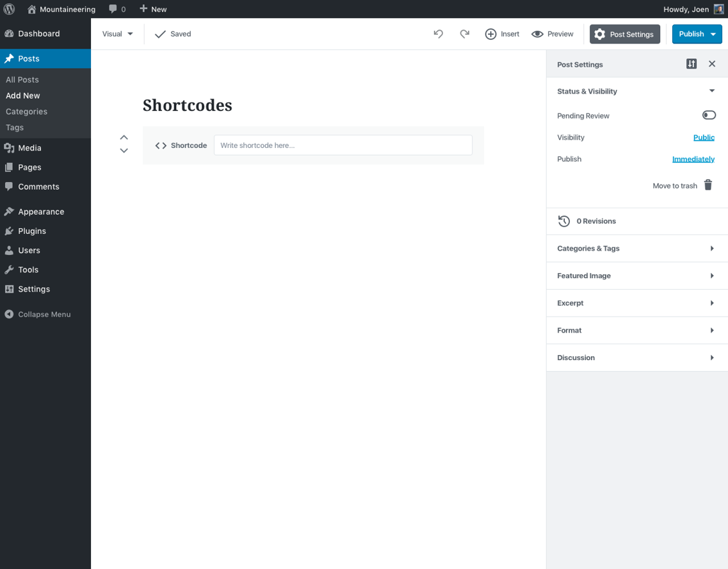Image resolution: width=728 pixels, height=569 pixels.
Task: Open the Publish dropdown arrow
Action: [714, 34]
